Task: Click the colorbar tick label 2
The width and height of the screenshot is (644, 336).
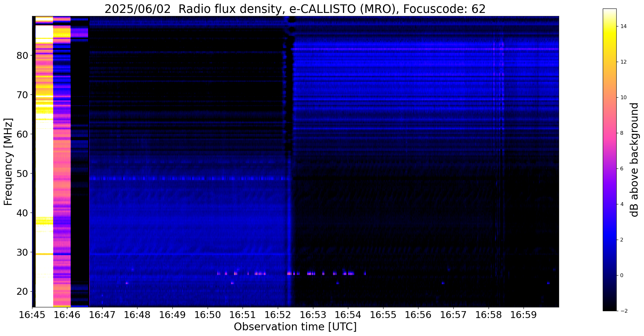Action: click(x=621, y=240)
